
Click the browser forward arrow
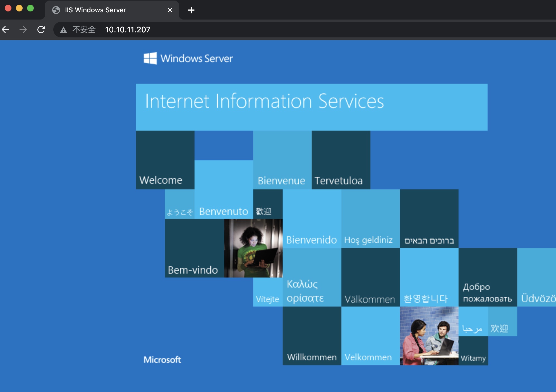point(23,29)
